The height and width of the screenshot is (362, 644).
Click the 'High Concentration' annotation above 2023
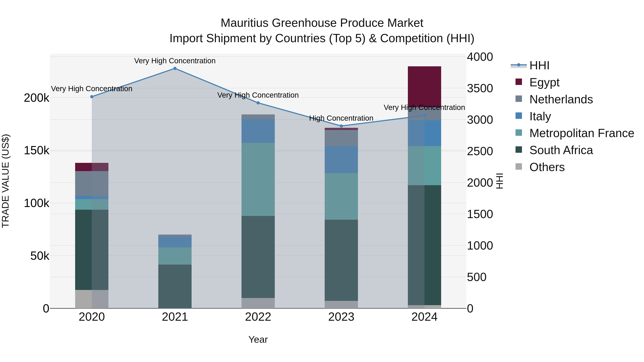tap(341, 118)
